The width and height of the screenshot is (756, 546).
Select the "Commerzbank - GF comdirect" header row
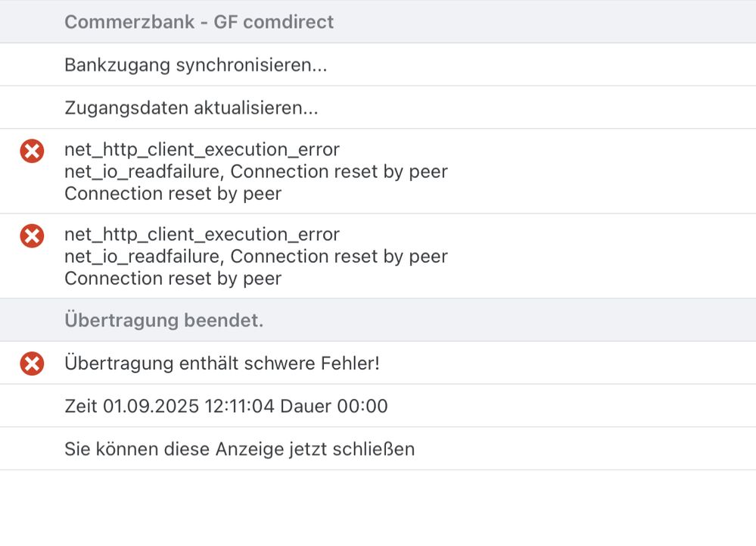coord(199,22)
